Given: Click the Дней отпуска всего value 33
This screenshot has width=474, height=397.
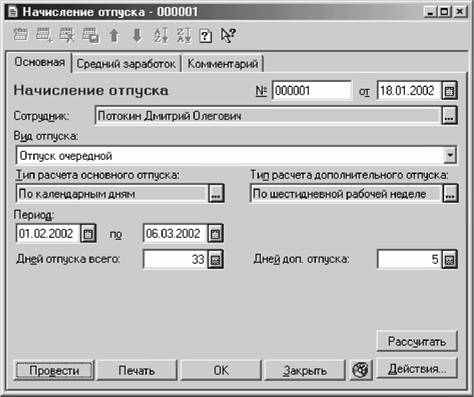Looking at the screenshot, I should coord(175,259).
